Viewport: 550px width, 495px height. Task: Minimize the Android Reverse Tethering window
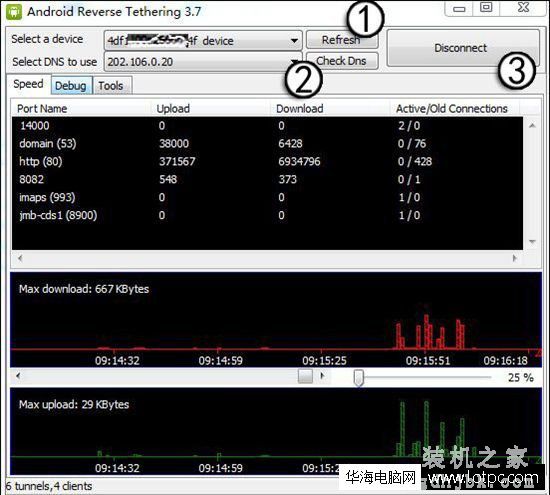tap(459, 8)
